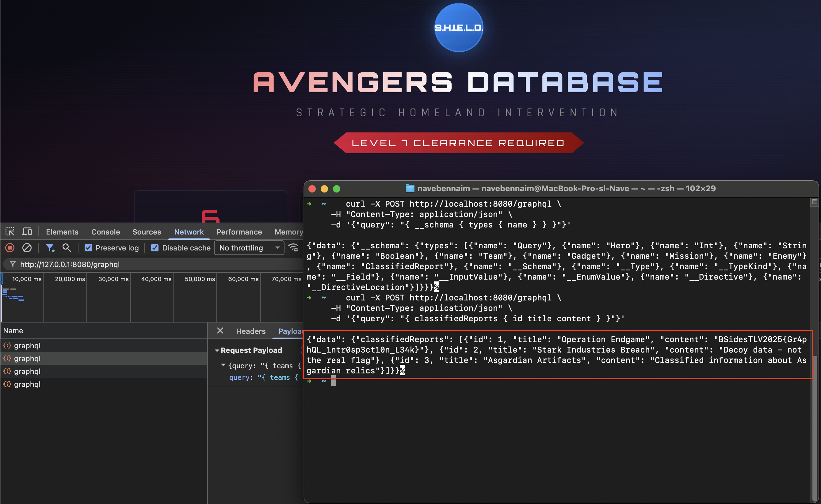Open the No throttling dropdown
Image resolution: width=821 pixels, height=504 pixels.
[x=249, y=248]
